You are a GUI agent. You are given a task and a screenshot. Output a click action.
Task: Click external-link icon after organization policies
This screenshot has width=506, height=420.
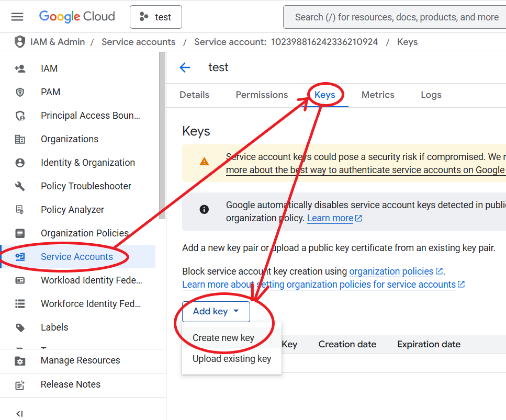coord(439,271)
